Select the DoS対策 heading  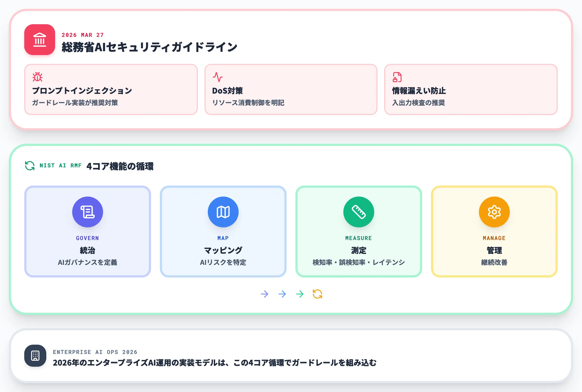[228, 91]
